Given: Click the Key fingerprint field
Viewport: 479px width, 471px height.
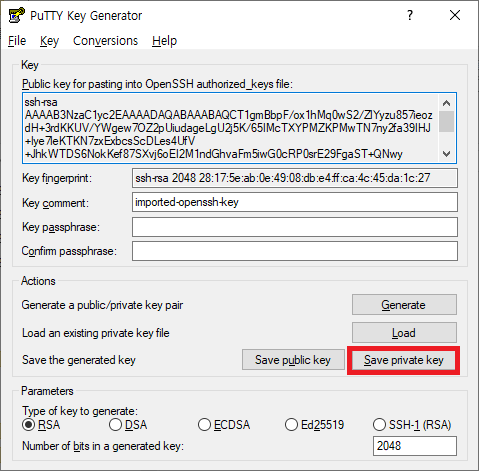Looking at the screenshot, I should [295, 178].
